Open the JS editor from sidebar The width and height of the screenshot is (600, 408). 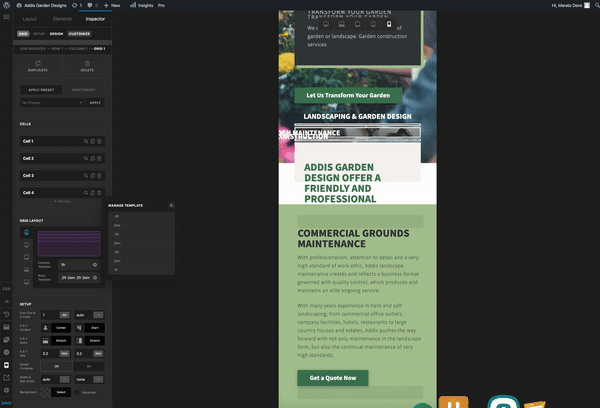coord(7,302)
